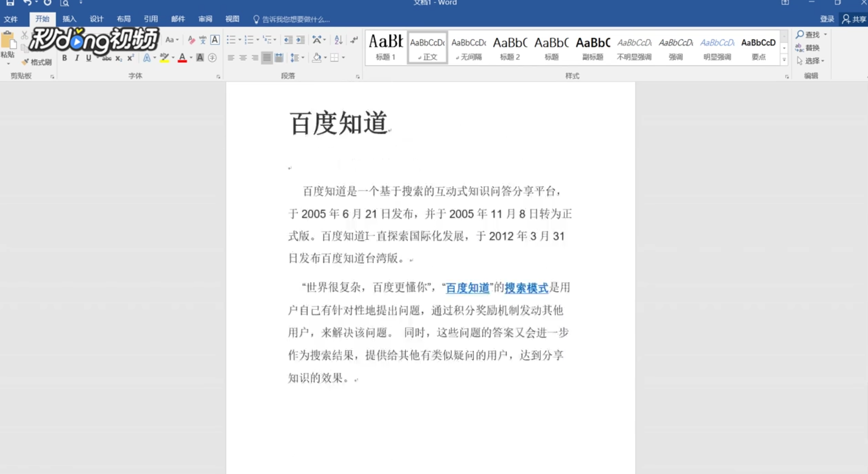This screenshot has height=474, width=868.
Task: Click the Sort A-Z icon
Action: (338, 40)
